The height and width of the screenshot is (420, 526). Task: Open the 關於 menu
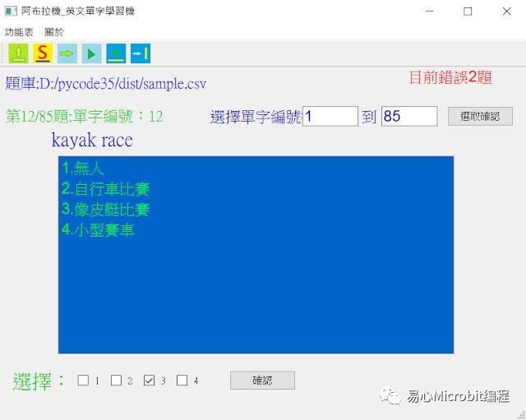point(54,32)
